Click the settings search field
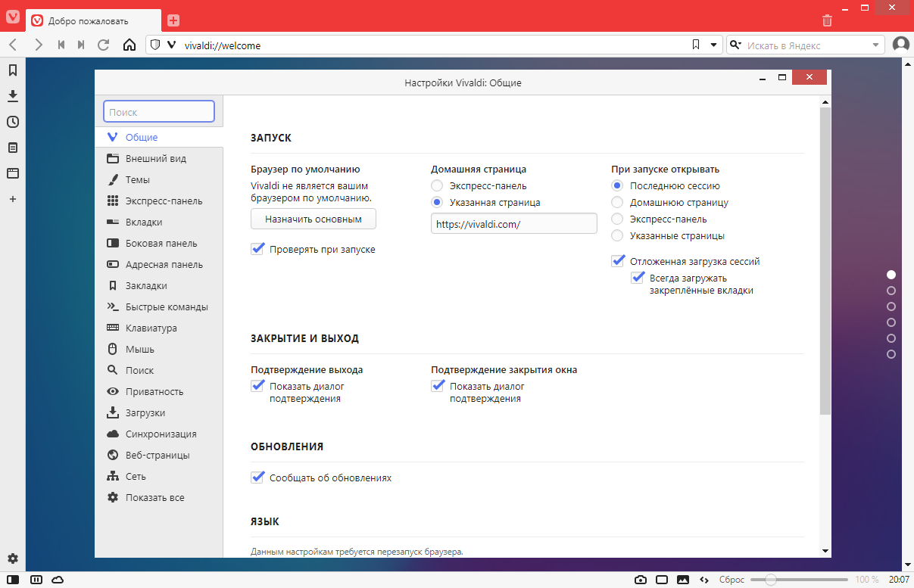 159,112
